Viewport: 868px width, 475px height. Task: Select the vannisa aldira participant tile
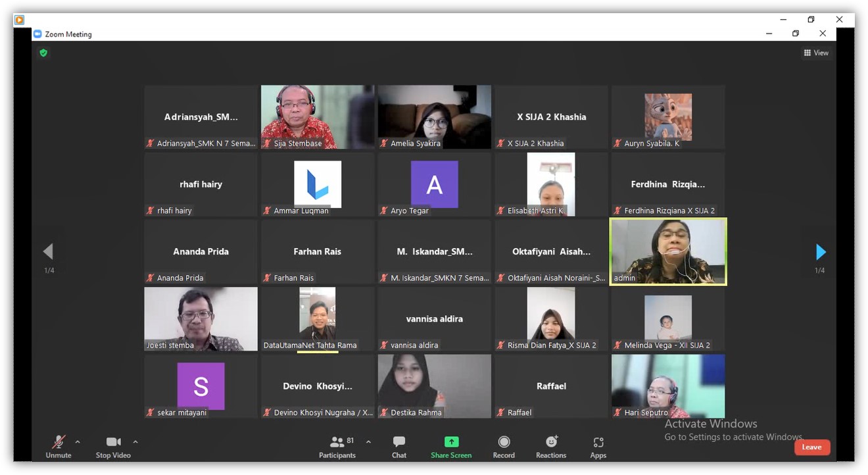[x=435, y=319]
